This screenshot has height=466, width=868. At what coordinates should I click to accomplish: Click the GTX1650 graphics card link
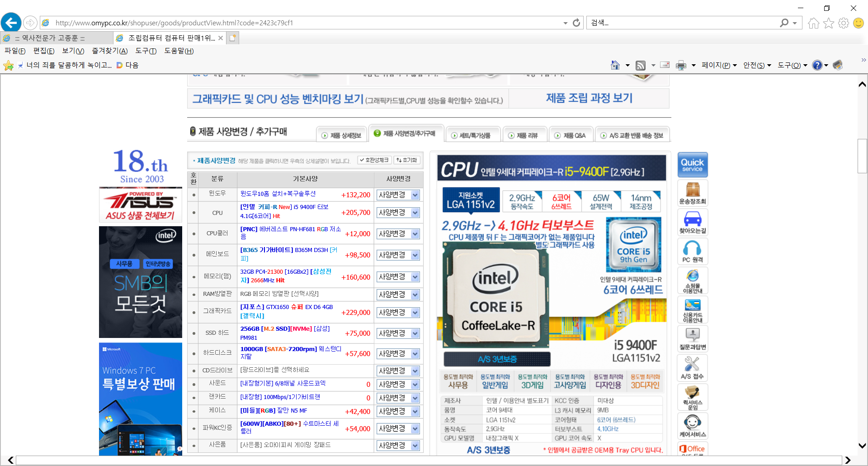(x=287, y=311)
